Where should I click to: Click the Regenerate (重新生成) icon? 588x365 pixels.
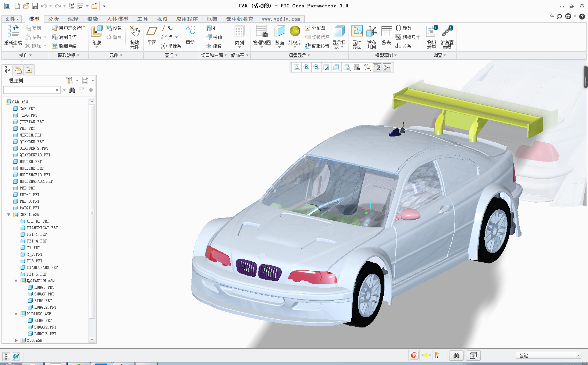13,31
